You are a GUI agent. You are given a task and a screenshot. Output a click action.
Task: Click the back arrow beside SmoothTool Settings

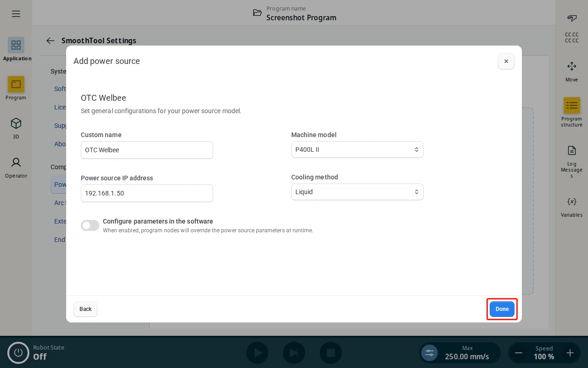click(51, 40)
